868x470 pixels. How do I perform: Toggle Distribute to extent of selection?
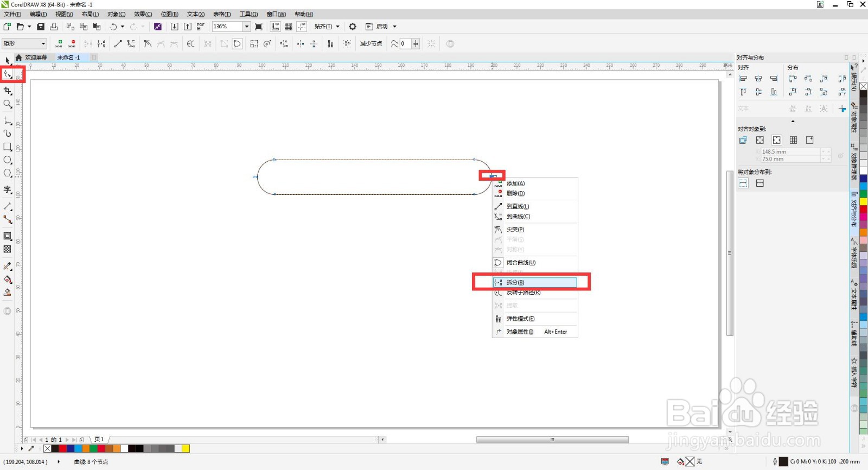click(x=743, y=183)
